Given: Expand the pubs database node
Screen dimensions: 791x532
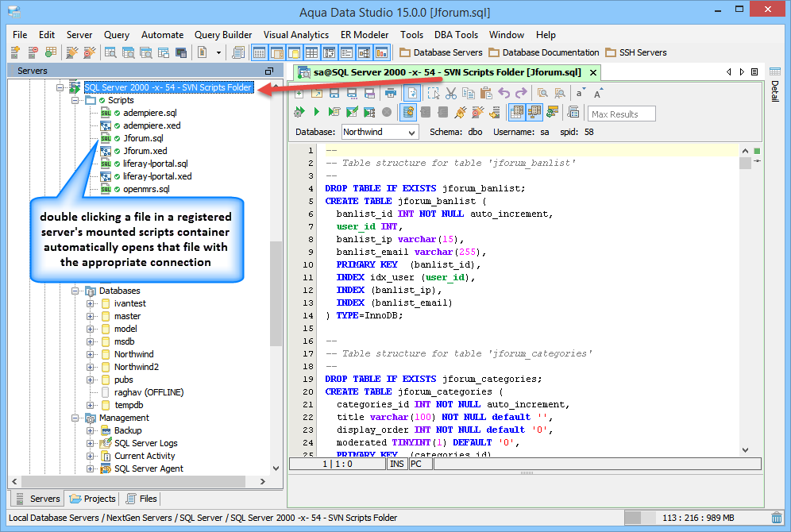Looking at the screenshot, I should click(x=90, y=380).
